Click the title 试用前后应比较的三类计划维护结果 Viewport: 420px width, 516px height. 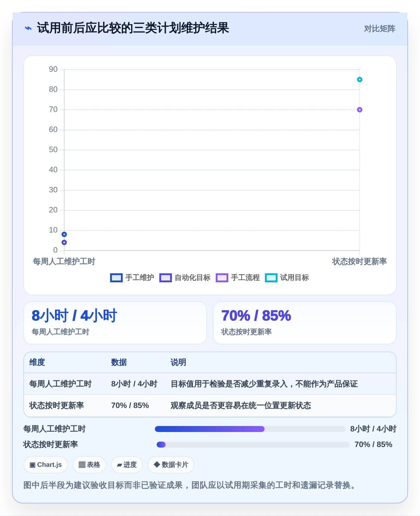133,28
